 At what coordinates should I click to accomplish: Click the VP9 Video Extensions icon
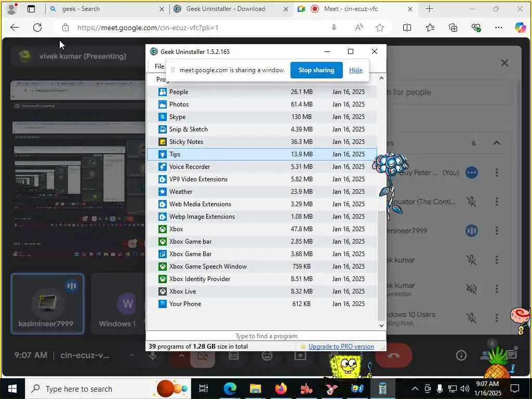coord(163,179)
